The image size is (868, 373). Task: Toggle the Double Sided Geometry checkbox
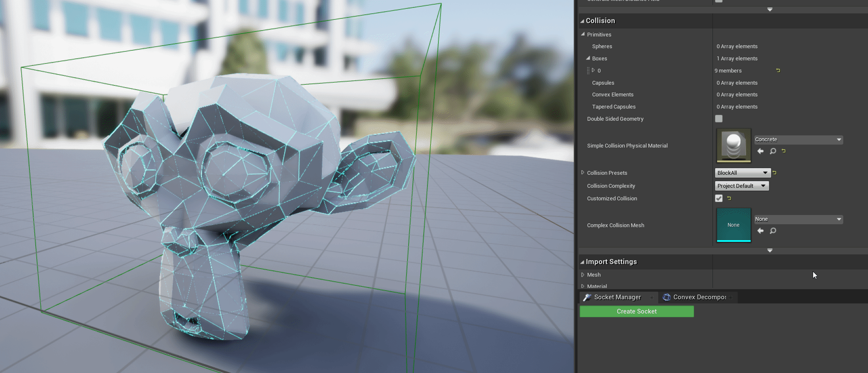click(x=719, y=119)
